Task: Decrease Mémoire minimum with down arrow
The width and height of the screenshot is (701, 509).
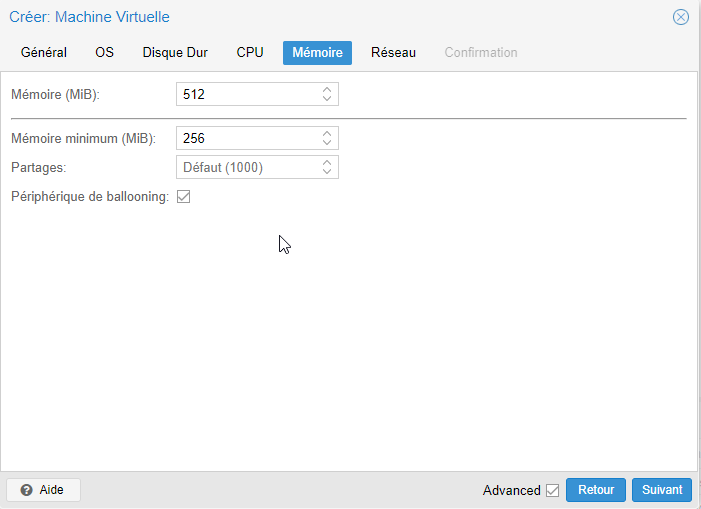Action: [x=327, y=142]
